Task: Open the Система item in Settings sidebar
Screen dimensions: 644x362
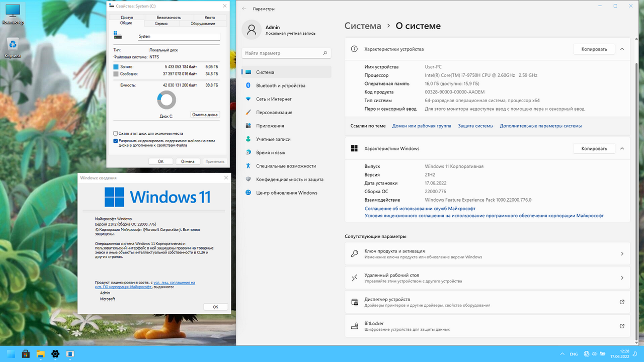Action: pyautogui.click(x=286, y=72)
